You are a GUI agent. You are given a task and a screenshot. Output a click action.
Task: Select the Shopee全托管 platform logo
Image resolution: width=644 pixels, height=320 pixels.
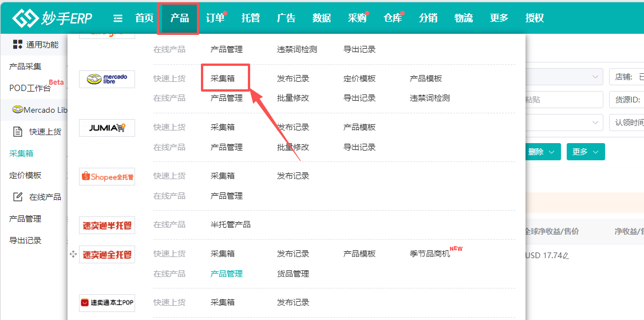(x=107, y=177)
